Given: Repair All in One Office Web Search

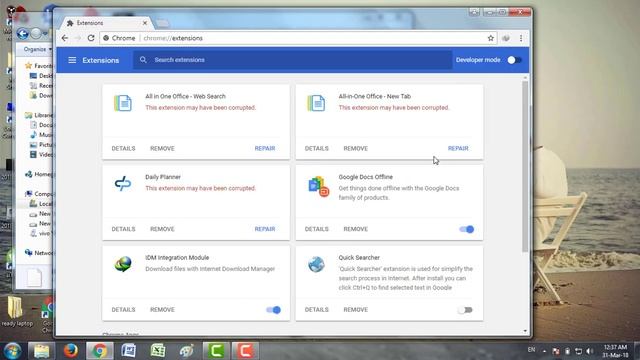Looking at the screenshot, I should [265, 149].
